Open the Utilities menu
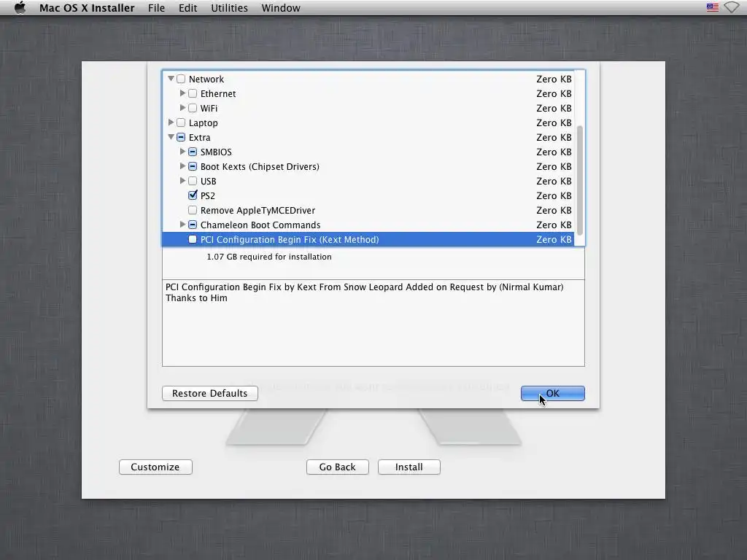The height and width of the screenshot is (560, 747). pos(229,8)
